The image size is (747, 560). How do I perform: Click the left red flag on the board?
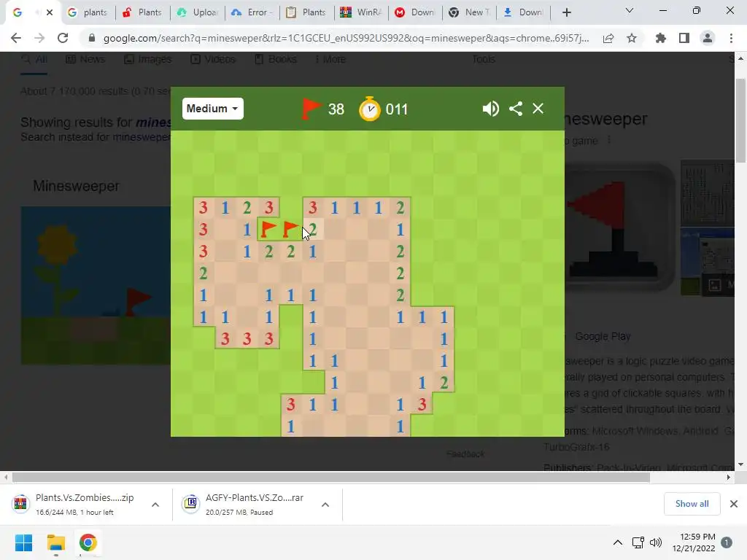(x=268, y=230)
